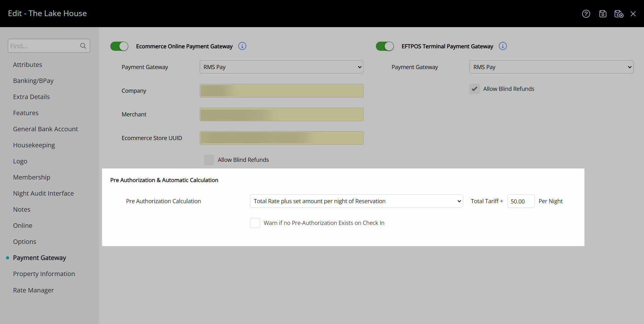The height and width of the screenshot is (324, 644).
Task: Click the Per Night label
Action: 550,201
